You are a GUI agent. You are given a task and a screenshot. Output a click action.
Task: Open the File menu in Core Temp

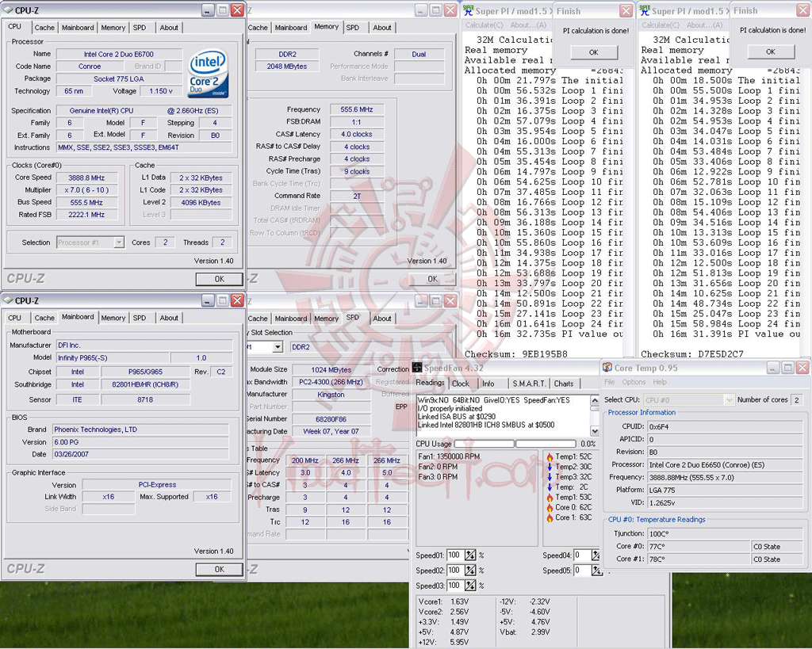(610, 382)
